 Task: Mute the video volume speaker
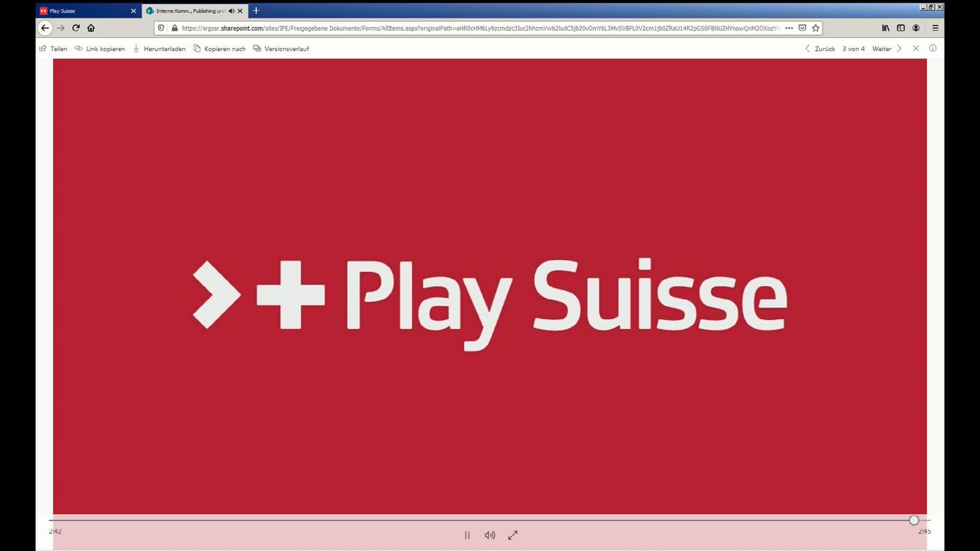click(490, 535)
